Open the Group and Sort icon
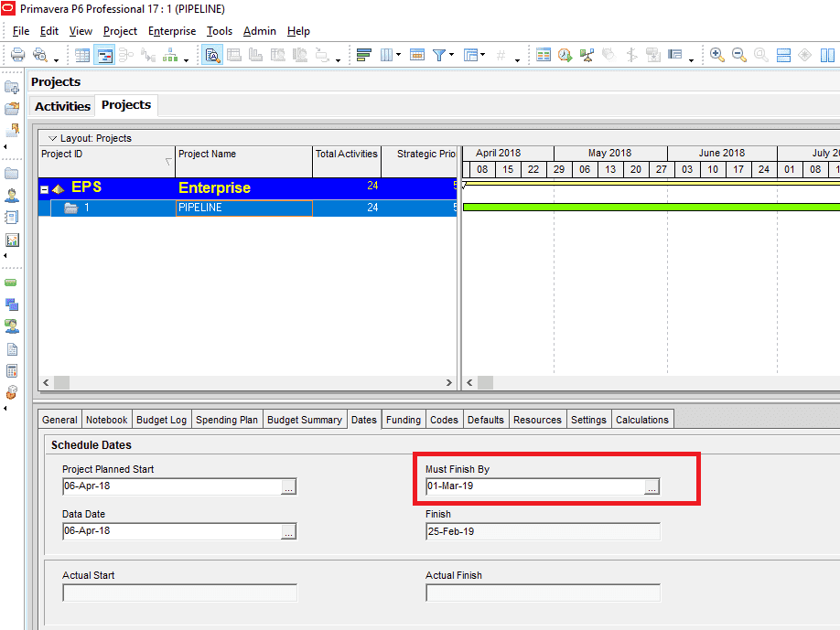Viewport: 840px width, 630px height. 471,55
